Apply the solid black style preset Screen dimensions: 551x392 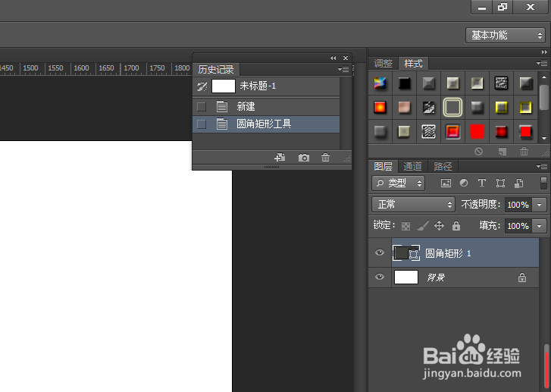[405, 83]
